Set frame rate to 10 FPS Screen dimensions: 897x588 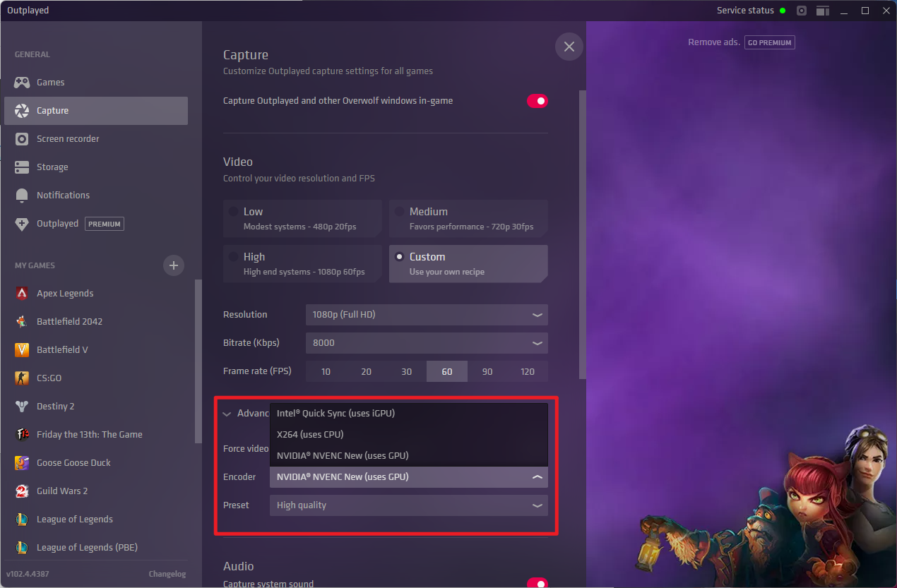tap(326, 371)
